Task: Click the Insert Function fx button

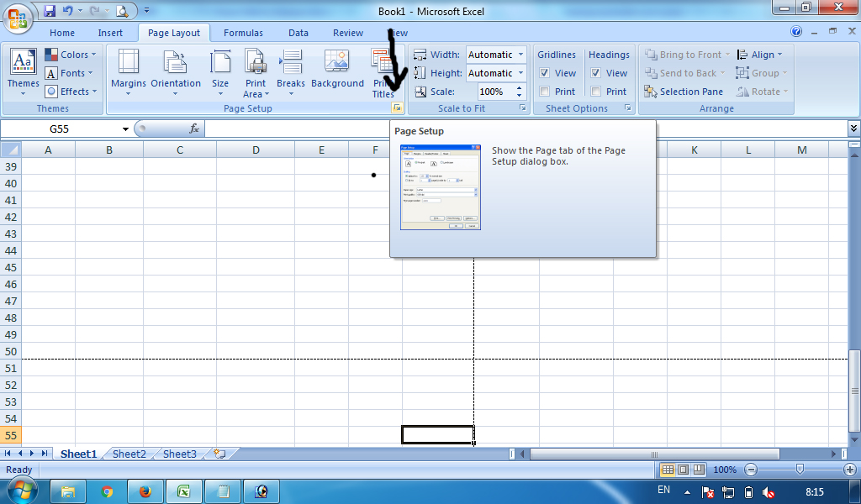Action: tap(194, 129)
